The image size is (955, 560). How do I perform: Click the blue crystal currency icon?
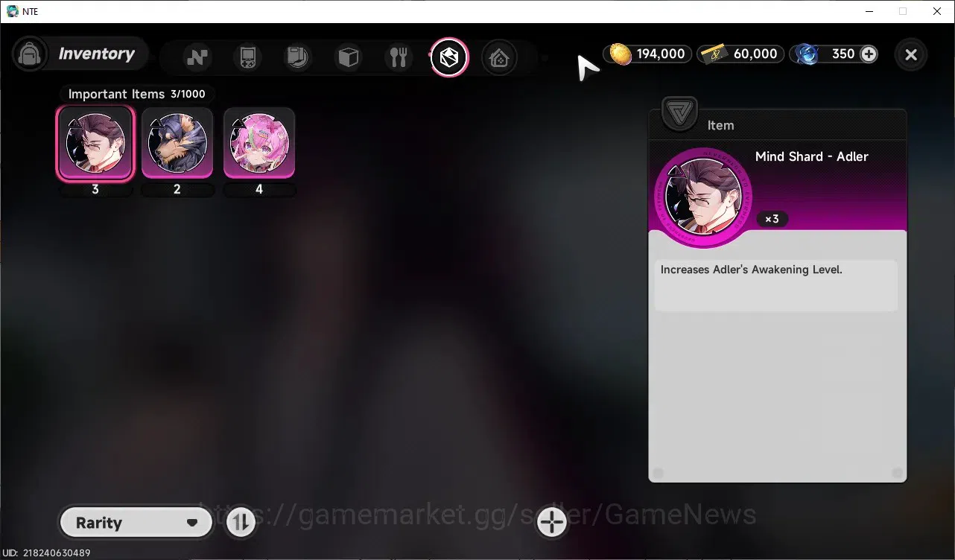(807, 54)
